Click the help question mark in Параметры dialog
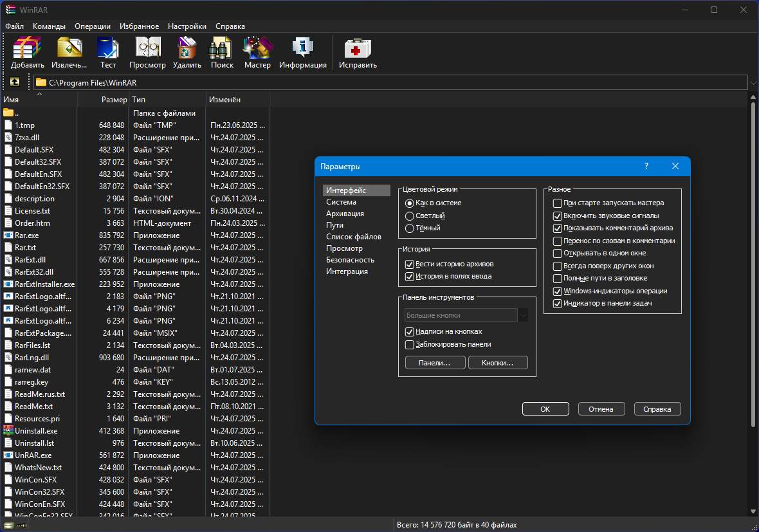 click(646, 166)
